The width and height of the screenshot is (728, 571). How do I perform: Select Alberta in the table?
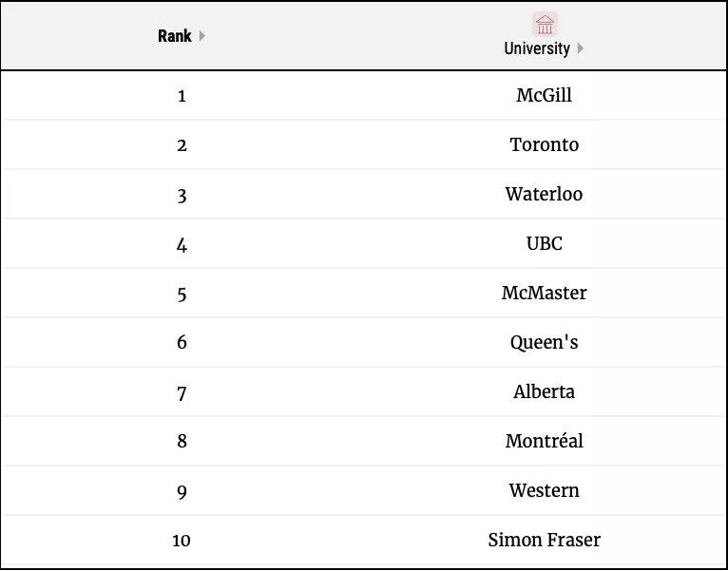click(x=545, y=391)
